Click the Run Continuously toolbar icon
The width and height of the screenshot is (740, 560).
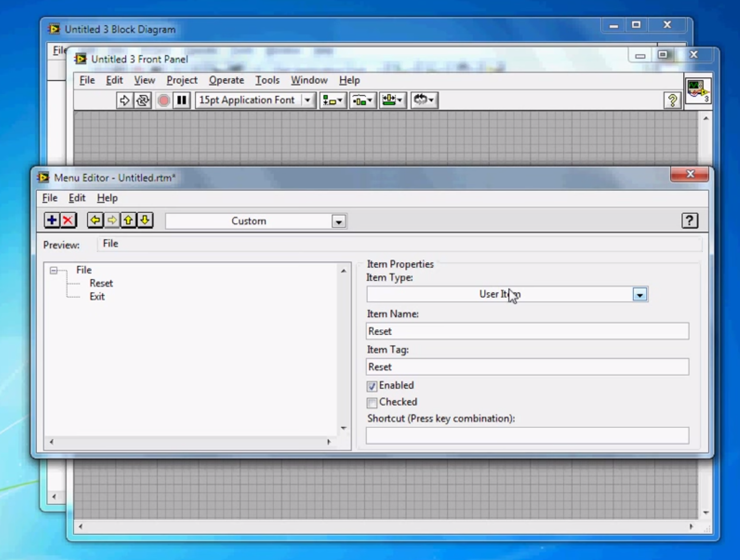pos(142,100)
